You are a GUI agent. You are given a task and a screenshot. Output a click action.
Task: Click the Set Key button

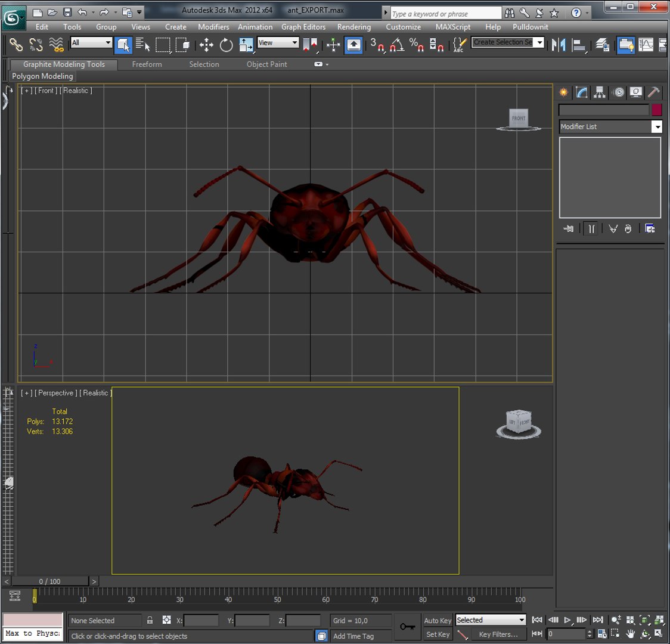438,634
